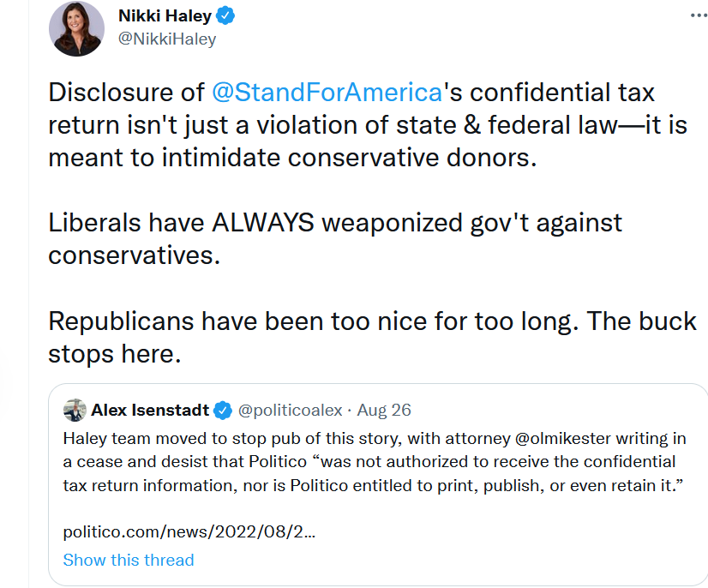Open the Aug 26 timestamp
This screenshot has width=708, height=588.
tap(384, 410)
